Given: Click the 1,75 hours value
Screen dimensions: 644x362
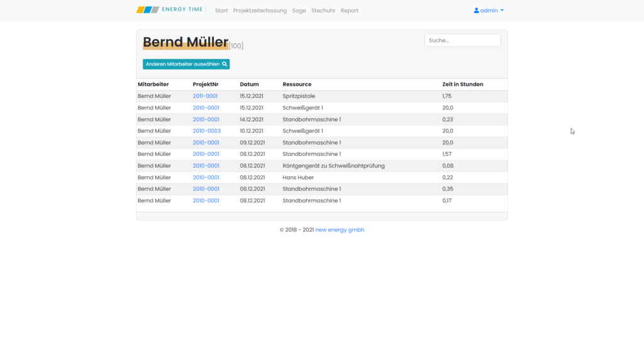Looking at the screenshot, I should (x=447, y=96).
